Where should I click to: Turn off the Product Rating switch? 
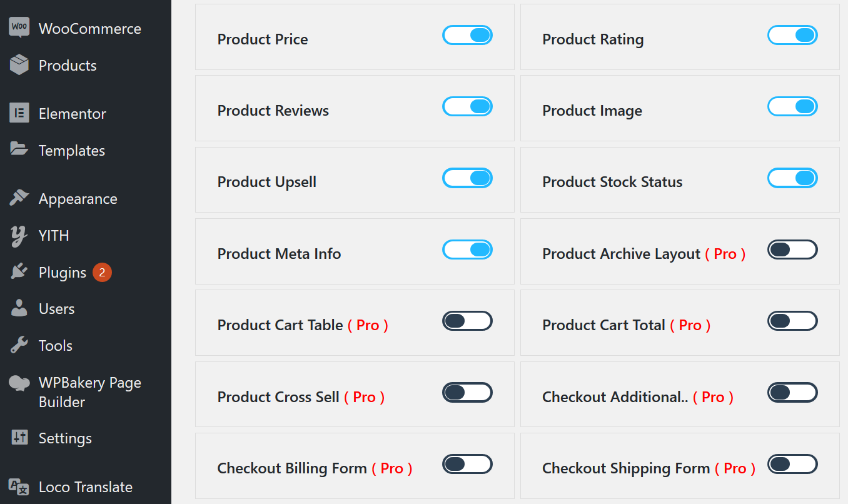[x=792, y=35]
